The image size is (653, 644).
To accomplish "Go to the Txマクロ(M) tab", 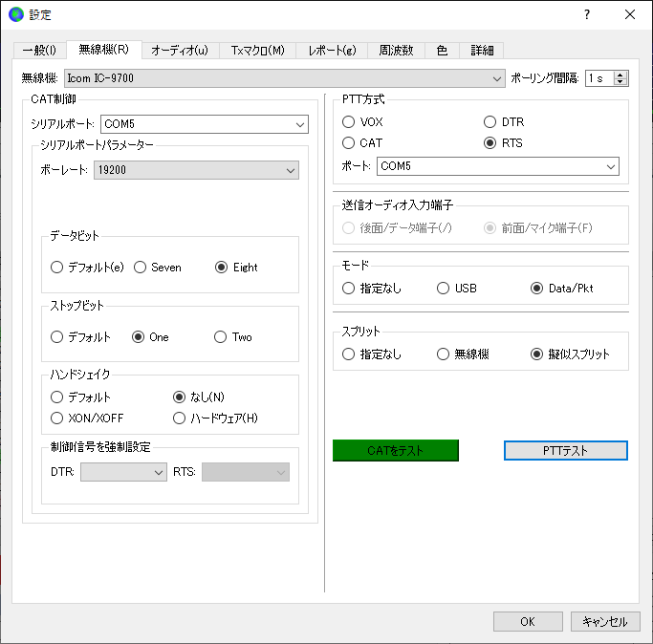I will [257, 51].
